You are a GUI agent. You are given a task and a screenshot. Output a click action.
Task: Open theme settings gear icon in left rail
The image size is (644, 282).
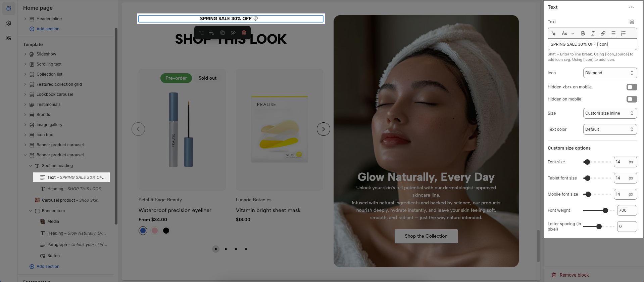(x=9, y=23)
